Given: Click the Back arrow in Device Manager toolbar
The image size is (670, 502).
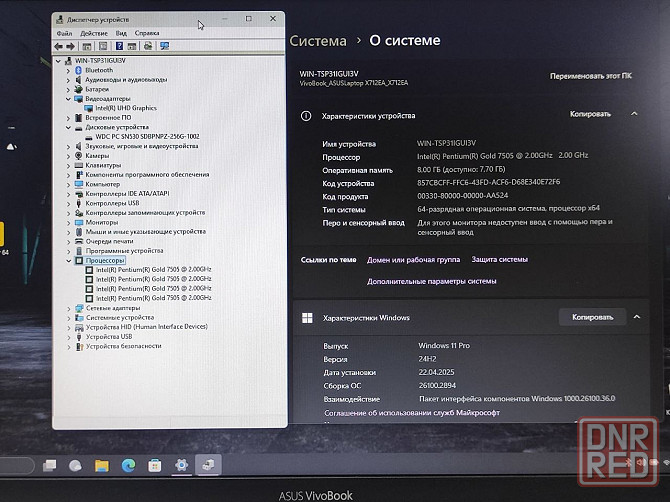Looking at the screenshot, I should pyautogui.click(x=59, y=46).
